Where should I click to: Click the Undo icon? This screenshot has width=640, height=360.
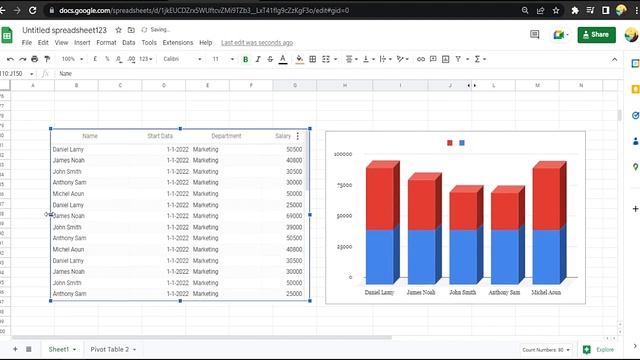pyautogui.click(x=10, y=59)
